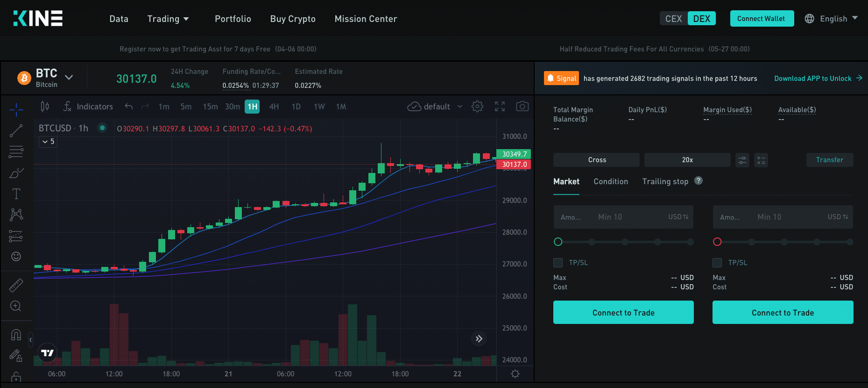Image resolution: width=868 pixels, height=388 pixels.
Task: Enable TP/SL checkbox on buy side
Action: 558,263
